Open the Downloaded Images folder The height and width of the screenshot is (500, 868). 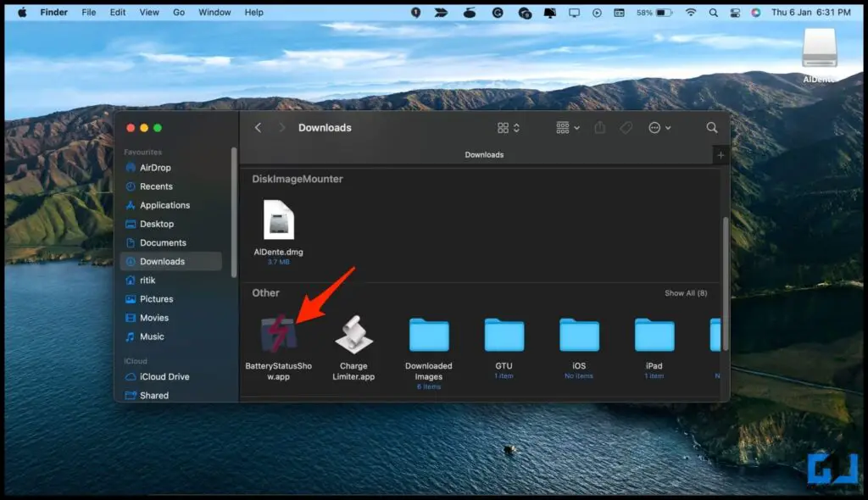[x=428, y=336]
